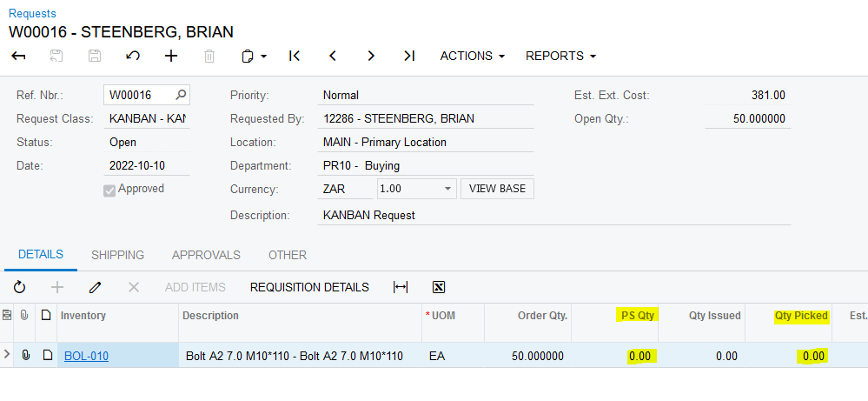Open the BOL-010 inventory link
The width and height of the screenshot is (868, 401).
click(86, 356)
